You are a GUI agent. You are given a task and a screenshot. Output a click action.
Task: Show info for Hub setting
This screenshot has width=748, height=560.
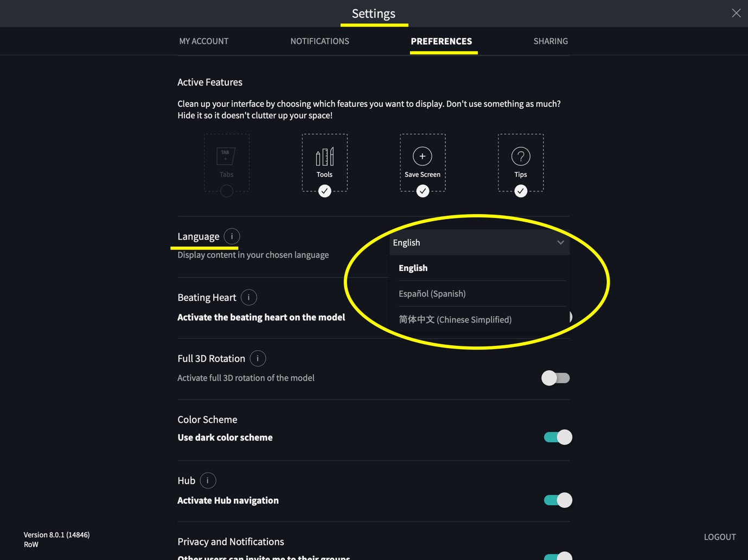click(x=208, y=481)
